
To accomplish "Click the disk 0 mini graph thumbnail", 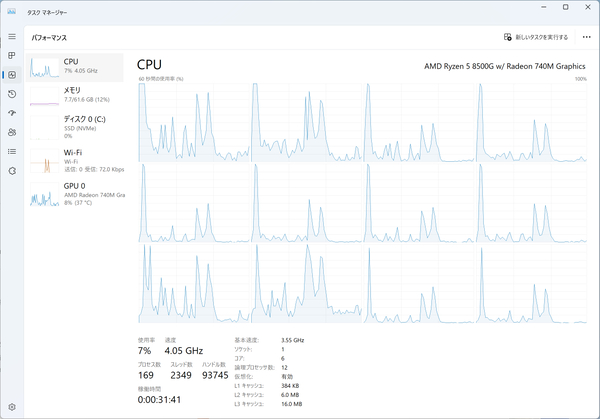I will tap(44, 127).
